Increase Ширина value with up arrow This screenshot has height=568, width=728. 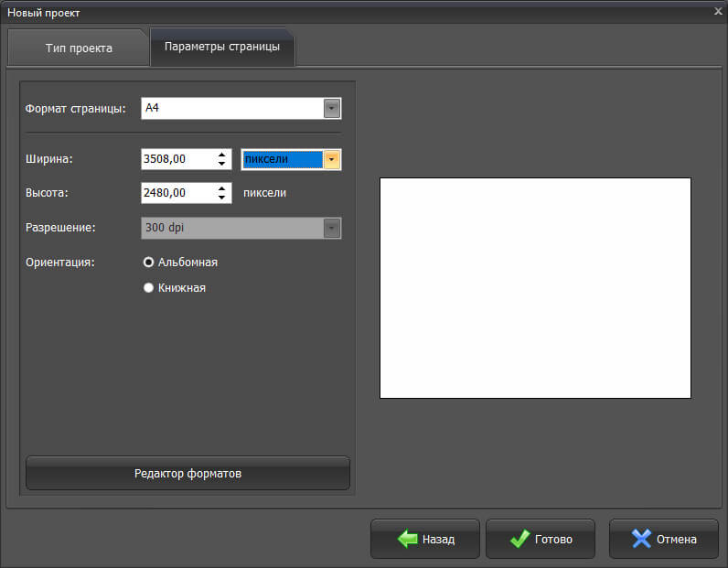click(222, 155)
